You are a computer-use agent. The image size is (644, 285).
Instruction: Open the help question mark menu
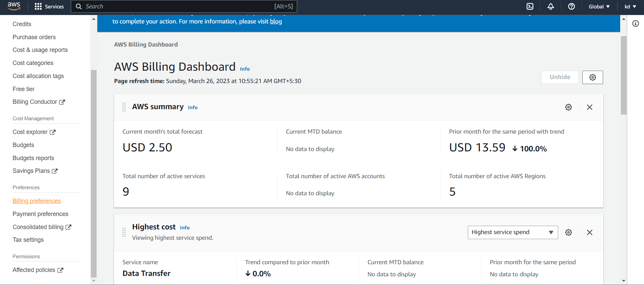point(572,6)
